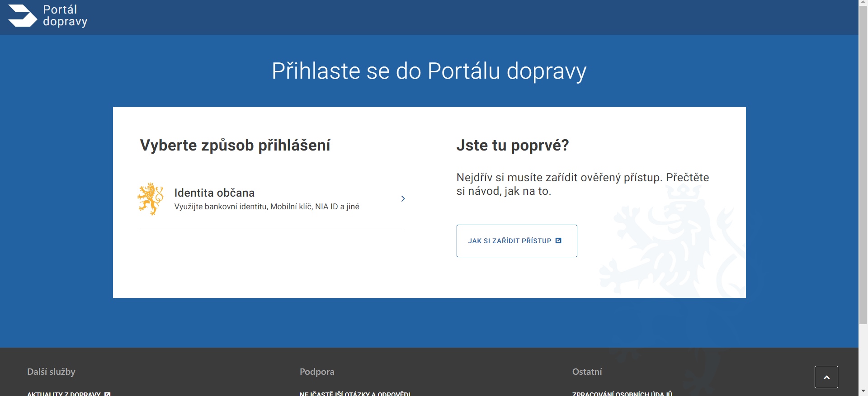Image resolution: width=868 pixels, height=396 pixels.
Task: Click the footer heading Ostatní
Action: tap(587, 372)
